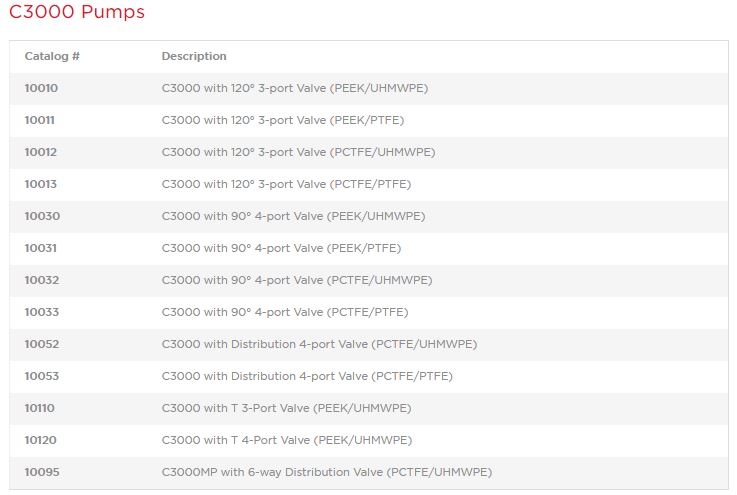This screenshot has width=737, height=495.
Task: Select the T 4-Port Valve description
Action: (x=286, y=440)
